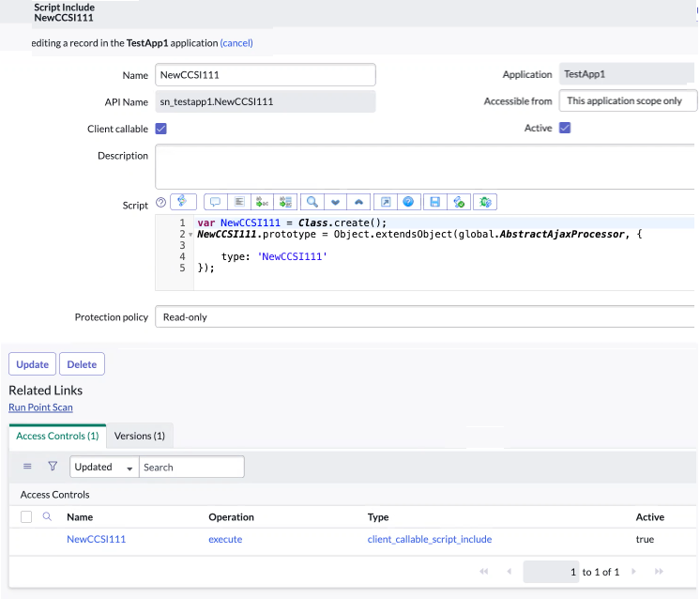The image size is (700, 599).
Task: Click the filter funnel icon
Action: point(53,467)
